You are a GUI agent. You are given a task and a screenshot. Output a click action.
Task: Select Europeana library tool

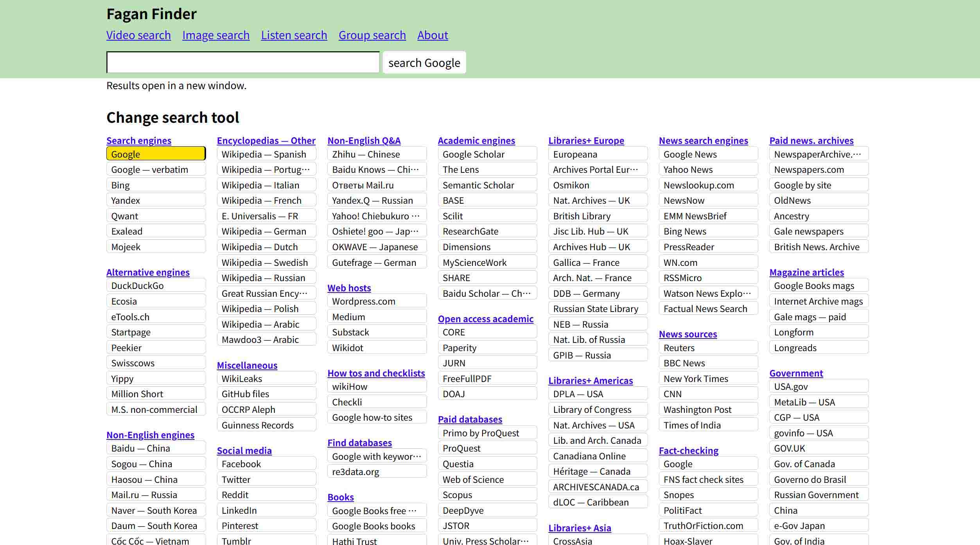coord(598,154)
